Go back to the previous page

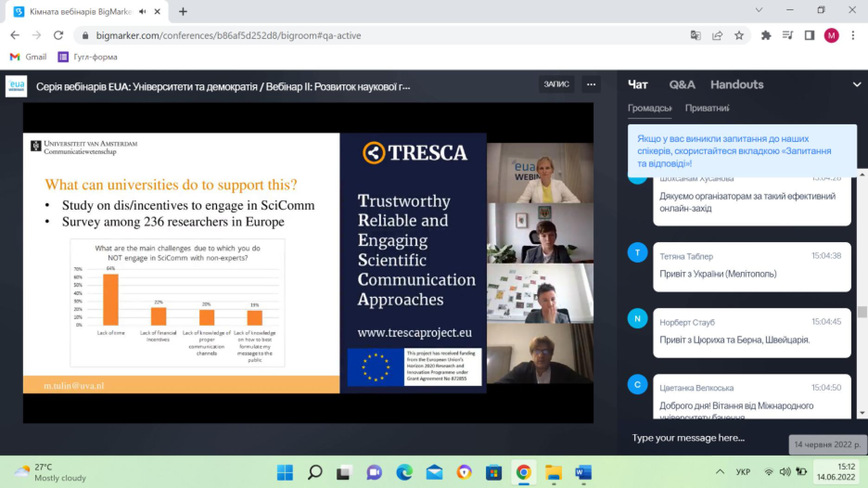tap(15, 35)
